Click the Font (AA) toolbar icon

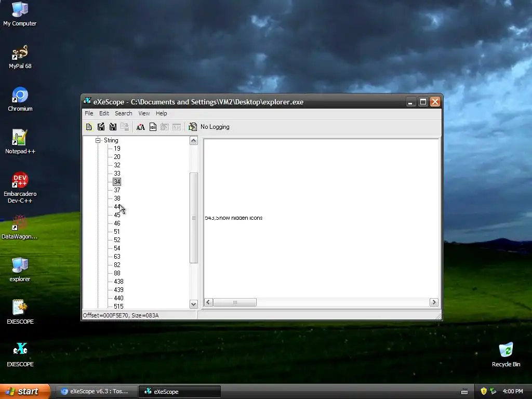pos(140,127)
